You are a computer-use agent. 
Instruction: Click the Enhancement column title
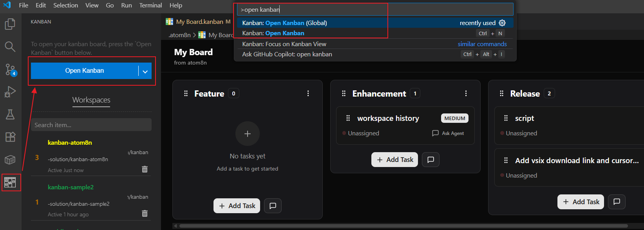coord(379,93)
